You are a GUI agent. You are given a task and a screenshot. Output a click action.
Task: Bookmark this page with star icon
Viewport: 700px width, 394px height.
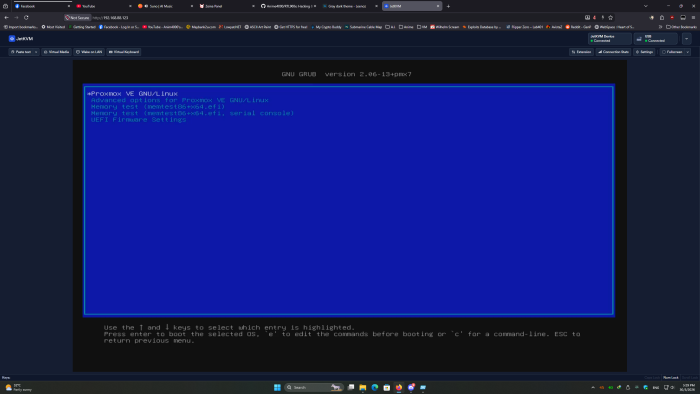[x=611, y=17]
